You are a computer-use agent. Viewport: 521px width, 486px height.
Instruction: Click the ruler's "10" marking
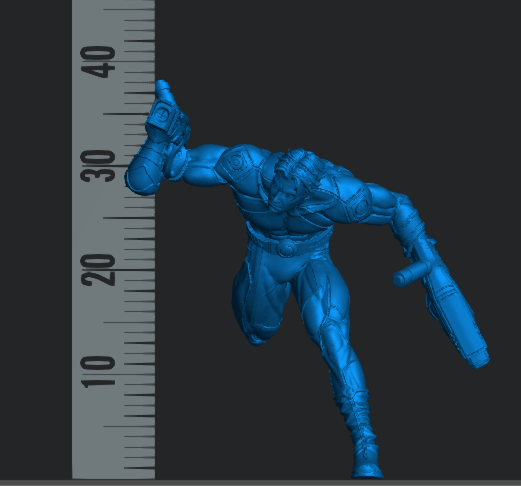tap(98, 372)
